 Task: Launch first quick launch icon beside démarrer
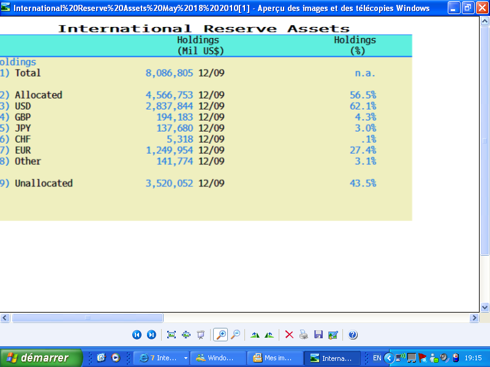pyautogui.click(x=101, y=358)
